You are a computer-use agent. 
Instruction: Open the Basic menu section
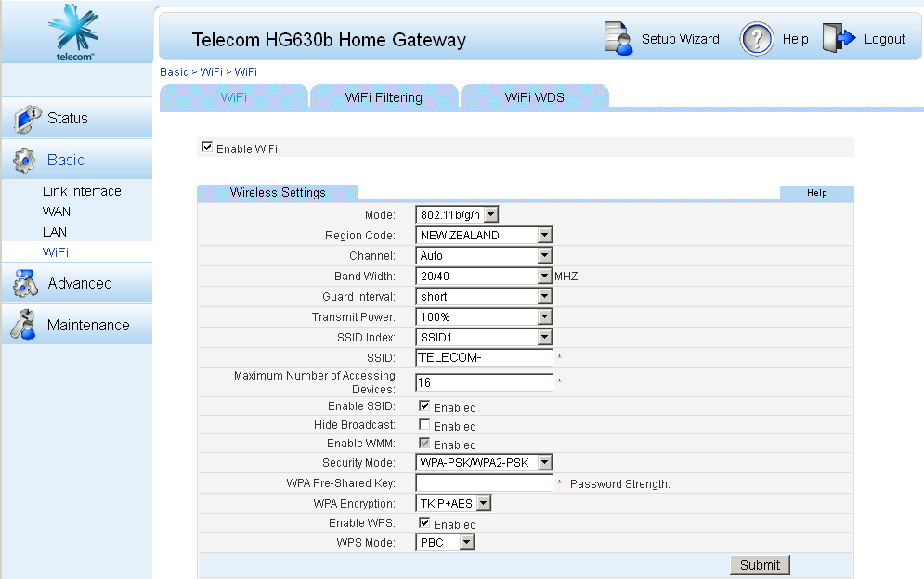[76, 160]
